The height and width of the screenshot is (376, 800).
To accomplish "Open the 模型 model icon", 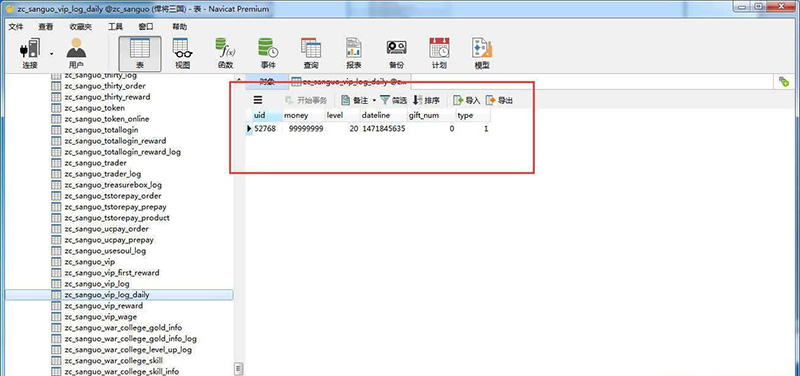I will pos(482,53).
